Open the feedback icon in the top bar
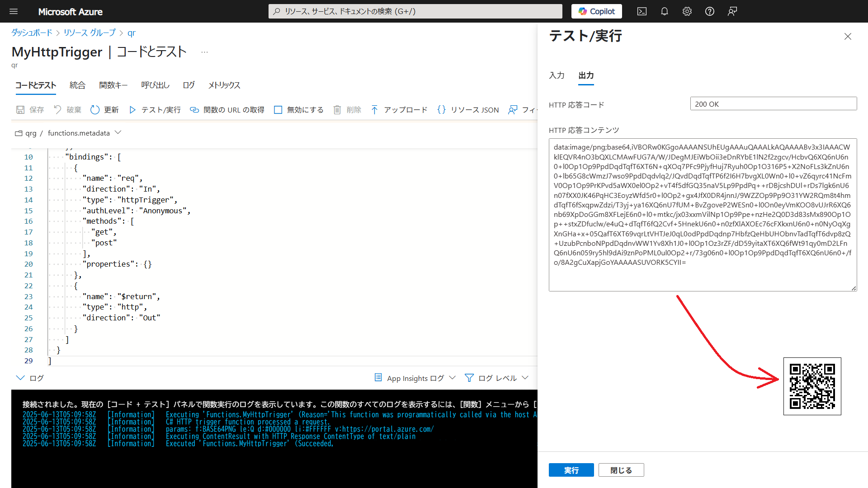This screenshot has height=488, width=868. tap(732, 11)
